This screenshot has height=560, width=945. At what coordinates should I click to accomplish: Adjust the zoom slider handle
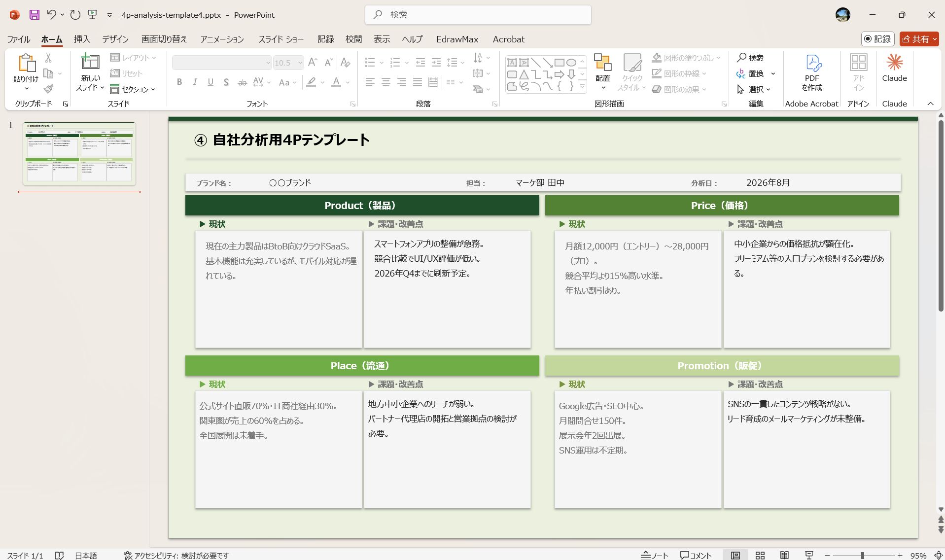click(x=863, y=555)
